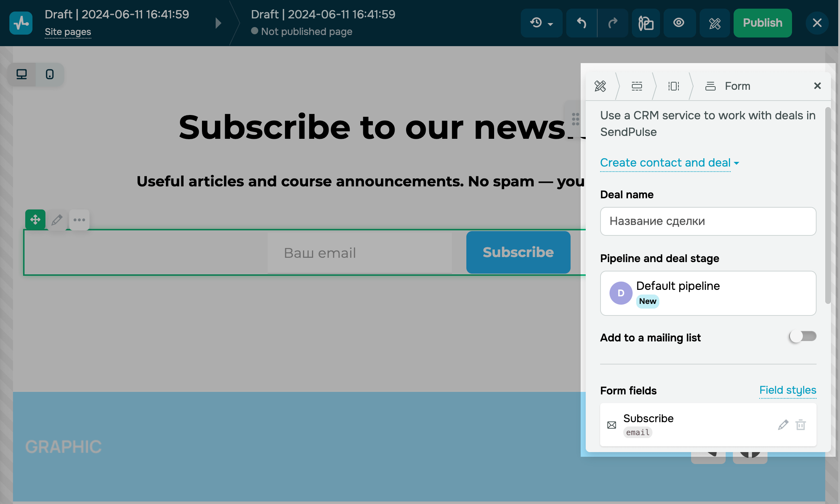Click the Publish button
840x504 pixels.
click(x=762, y=23)
